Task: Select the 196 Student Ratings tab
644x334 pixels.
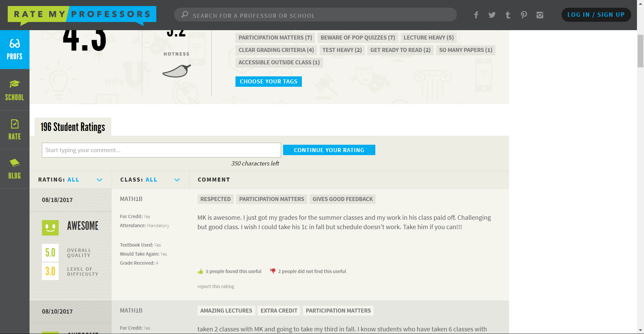Action: tap(73, 127)
